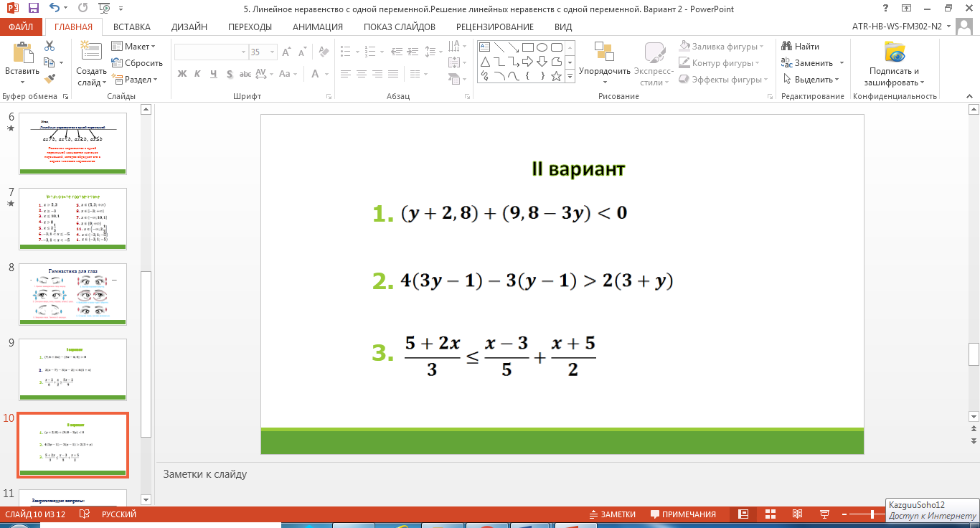Toggle underline (Ч) formatting
Screen dimensions: 980x528
[213, 74]
